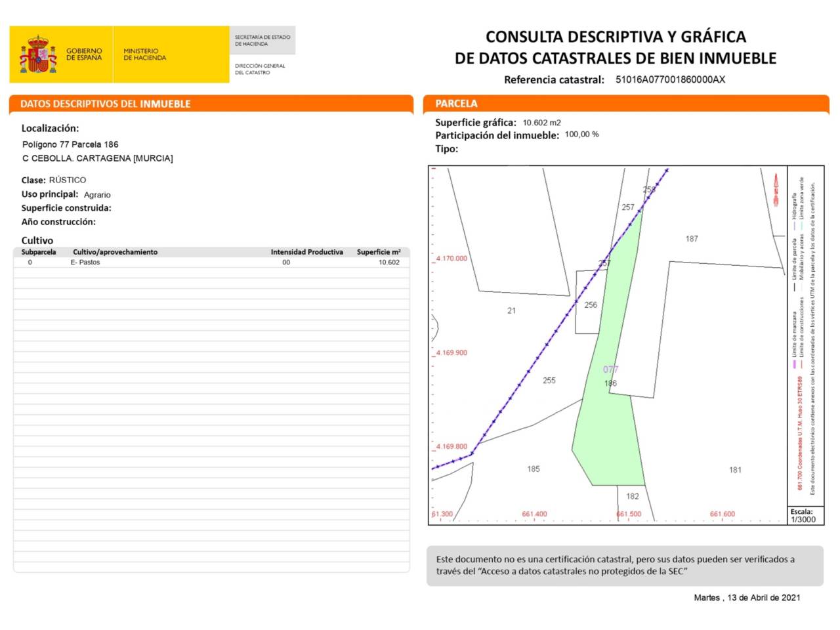Click the 661.400 coordinate label
Image resolution: width=840 pixels, height=630 pixels.
point(534,514)
